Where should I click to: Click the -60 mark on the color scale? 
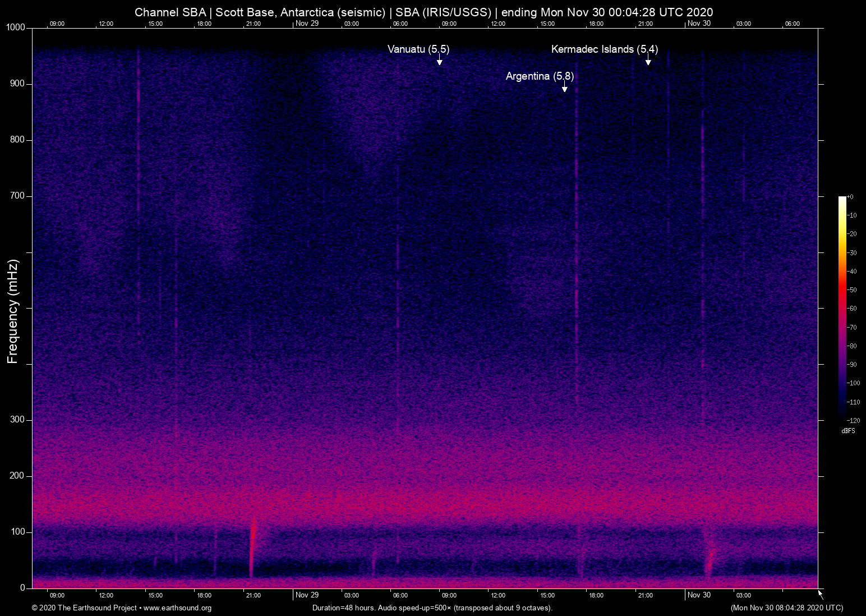pyautogui.click(x=852, y=309)
